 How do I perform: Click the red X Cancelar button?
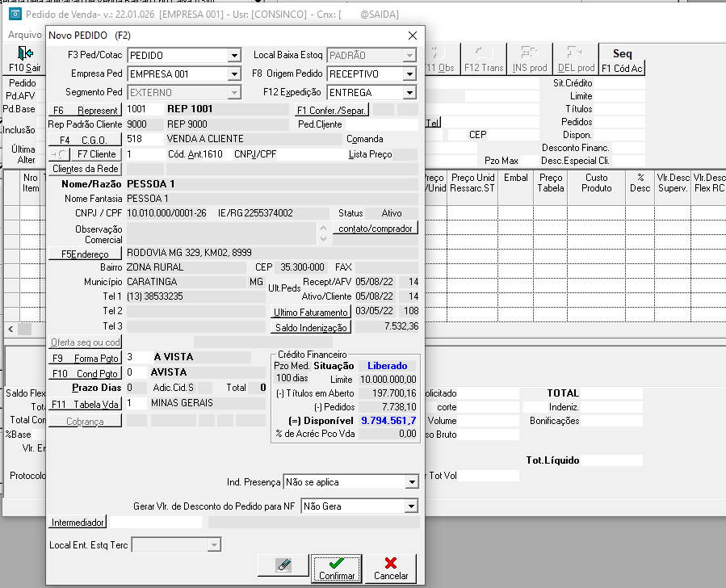[x=391, y=569]
